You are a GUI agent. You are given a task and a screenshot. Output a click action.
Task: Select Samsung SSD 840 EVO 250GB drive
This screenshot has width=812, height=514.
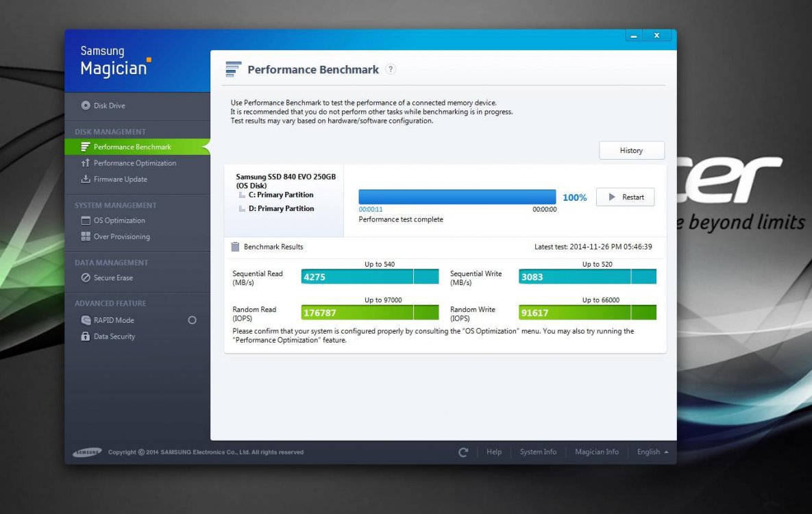coord(286,181)
